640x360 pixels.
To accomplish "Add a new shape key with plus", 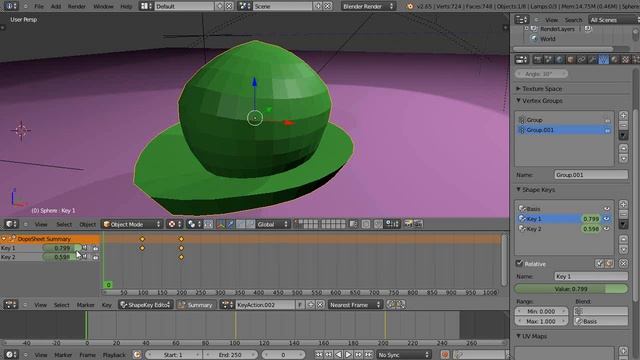I will click(x=623, y=204).
